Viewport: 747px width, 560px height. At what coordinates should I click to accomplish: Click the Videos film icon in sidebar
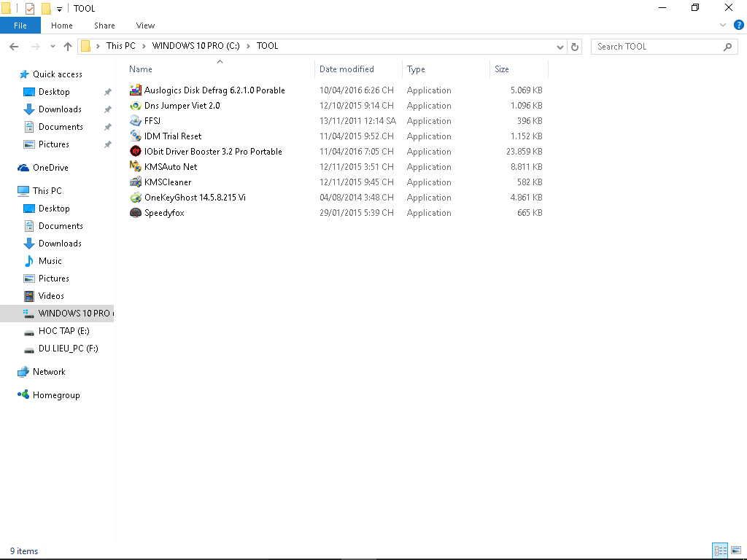29,296
